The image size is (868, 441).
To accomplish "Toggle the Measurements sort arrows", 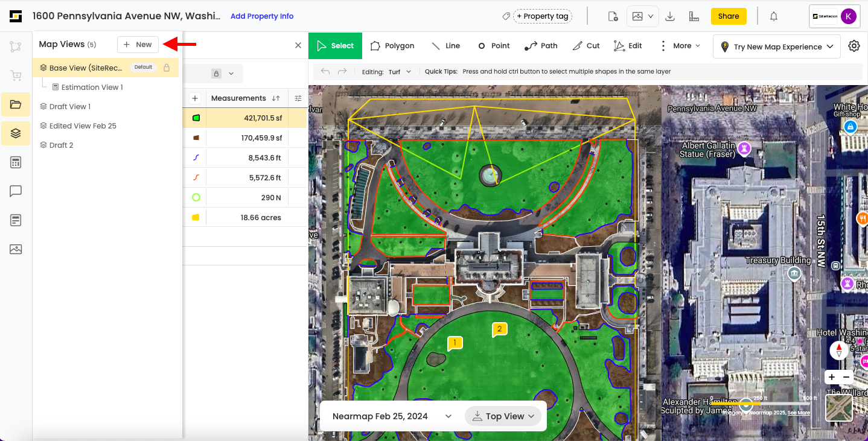I will pos(276,98).
